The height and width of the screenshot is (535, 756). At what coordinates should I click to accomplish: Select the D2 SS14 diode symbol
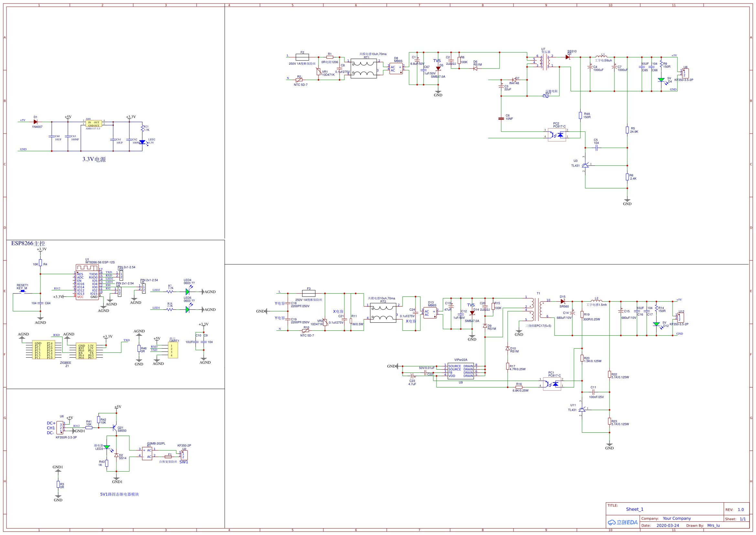coord(116,455)
